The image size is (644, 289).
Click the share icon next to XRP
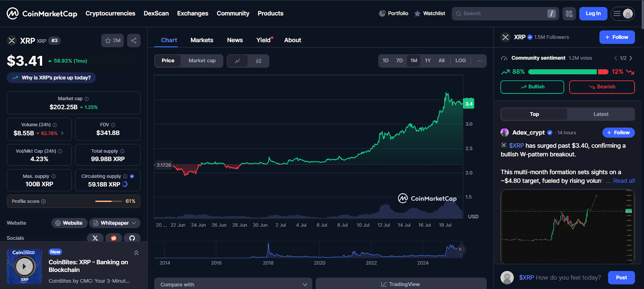coord(134,41)
